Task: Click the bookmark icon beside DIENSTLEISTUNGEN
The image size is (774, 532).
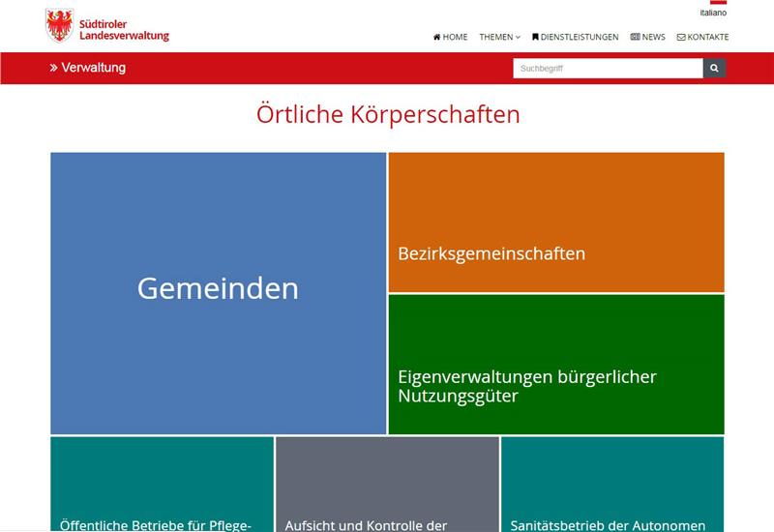Action: pos(535,37)
